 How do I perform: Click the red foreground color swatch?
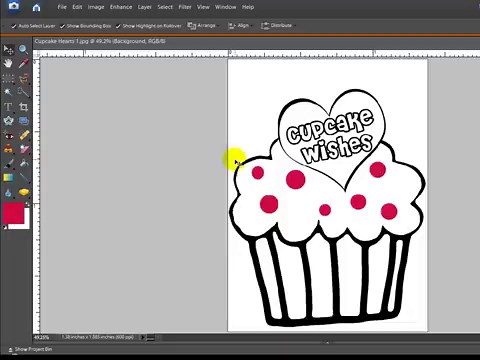pos(13,213)
